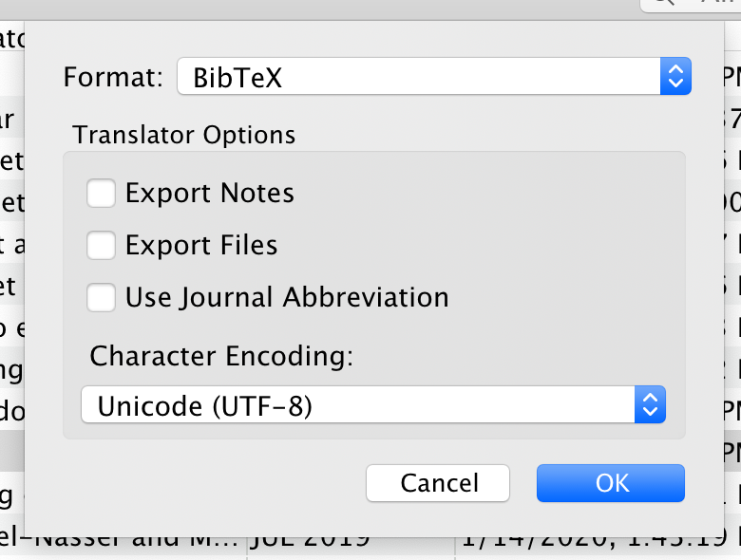Click the "Use Journal Abbreviation" label text
The image size is (741, 560).
click(287, 297)
